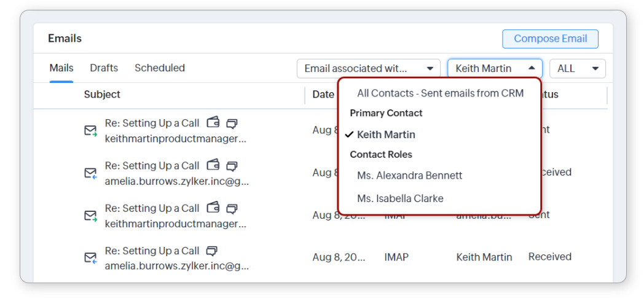
Task: Click the conversation bubble icon on first email
Action: coord(232,123)
